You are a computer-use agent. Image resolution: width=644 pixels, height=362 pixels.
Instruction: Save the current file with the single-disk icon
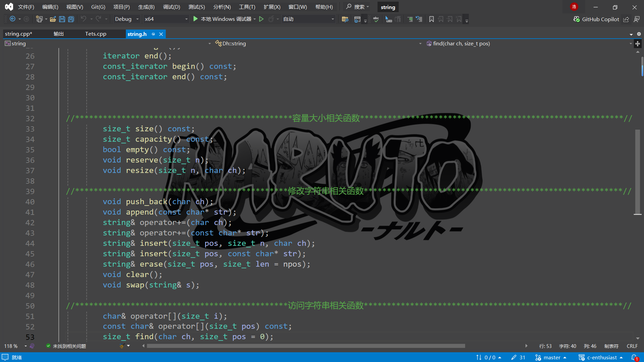click(x=62, y=19)
